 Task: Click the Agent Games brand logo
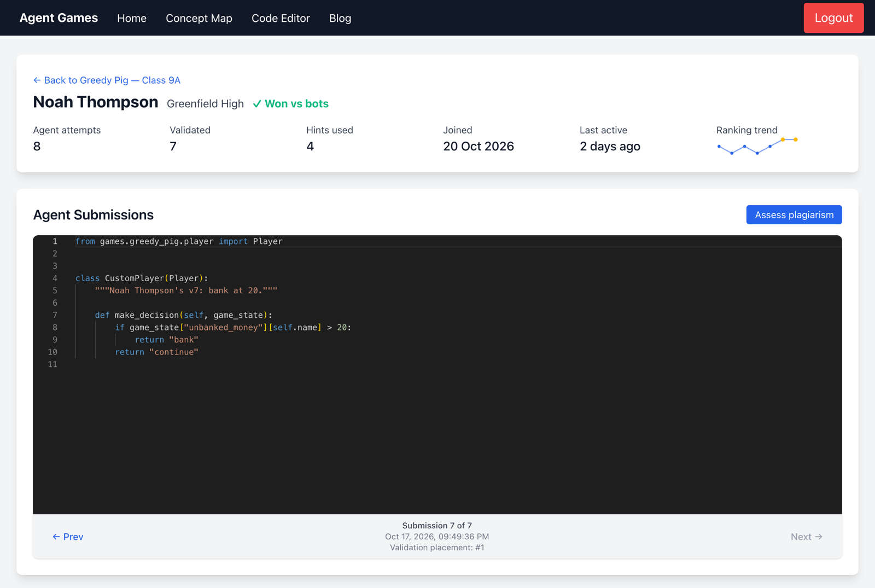[x=59, y=18]
